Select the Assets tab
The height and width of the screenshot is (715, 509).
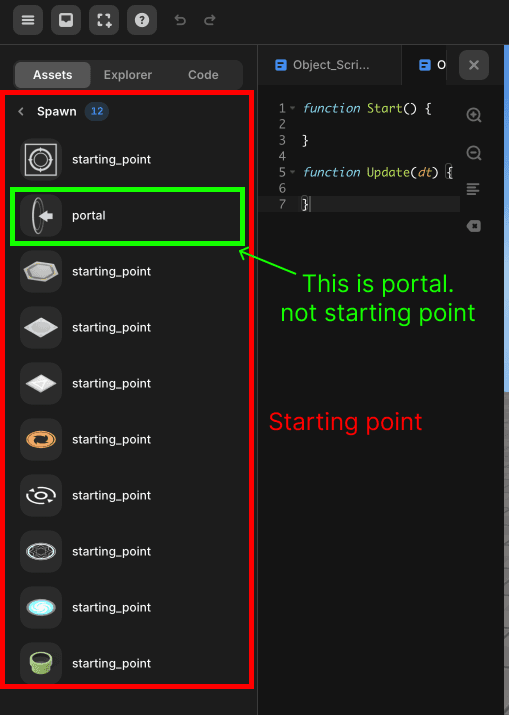pos(52,75)
